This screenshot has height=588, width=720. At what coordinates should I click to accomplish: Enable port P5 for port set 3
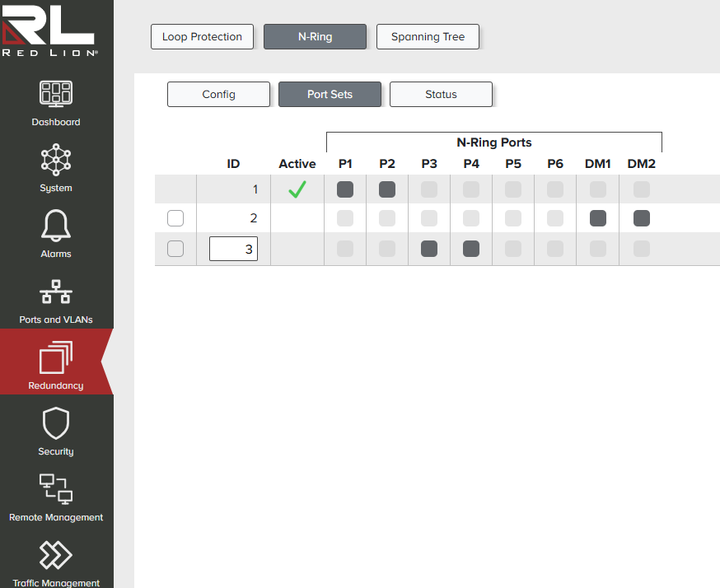click(x=513, y=249)
